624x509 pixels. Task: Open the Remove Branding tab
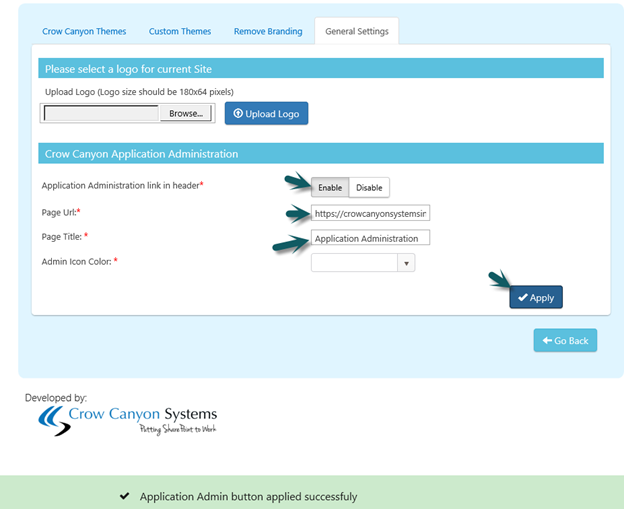pyautogui.click(x=268, y=31)
